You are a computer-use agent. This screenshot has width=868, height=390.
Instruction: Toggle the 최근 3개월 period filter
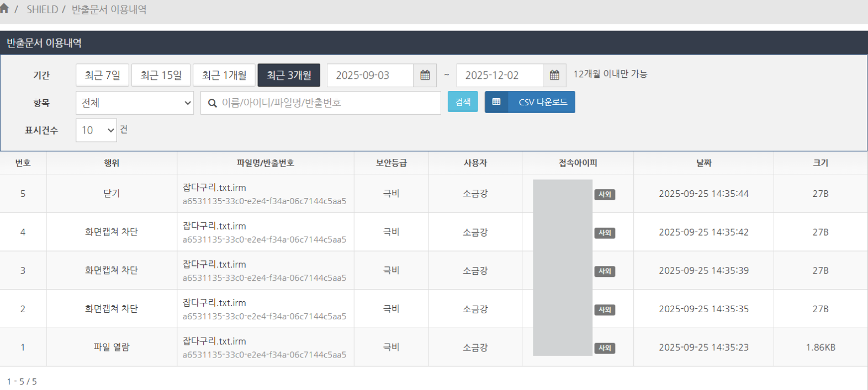(289, 76)
